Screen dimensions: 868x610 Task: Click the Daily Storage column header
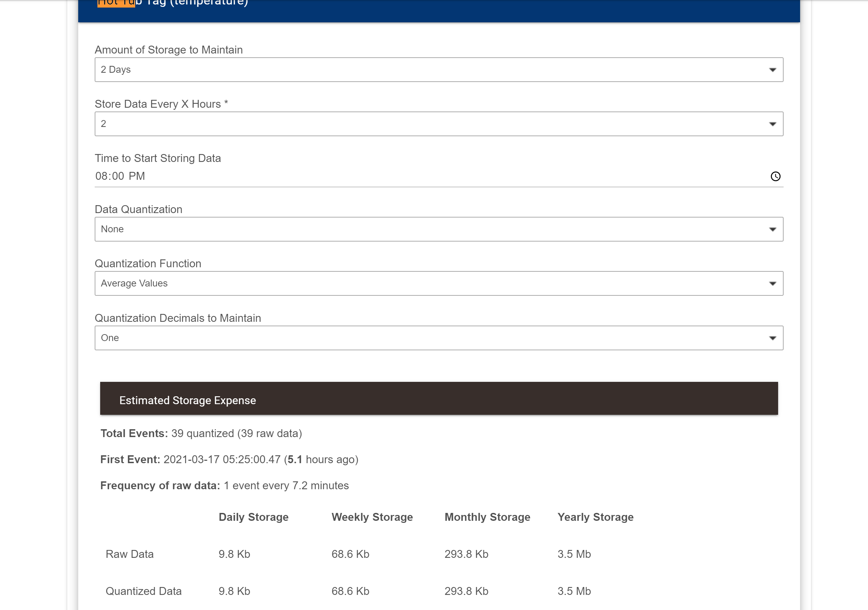tap(253, 517)
